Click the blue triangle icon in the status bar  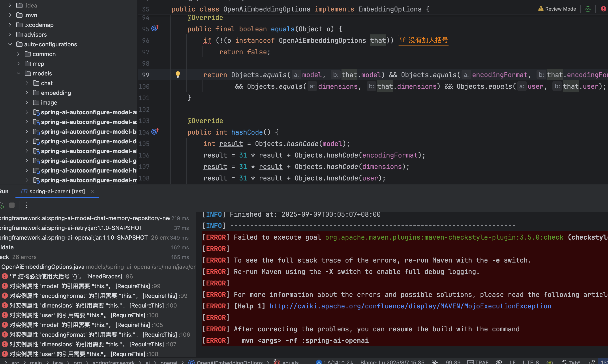point(319,362)
